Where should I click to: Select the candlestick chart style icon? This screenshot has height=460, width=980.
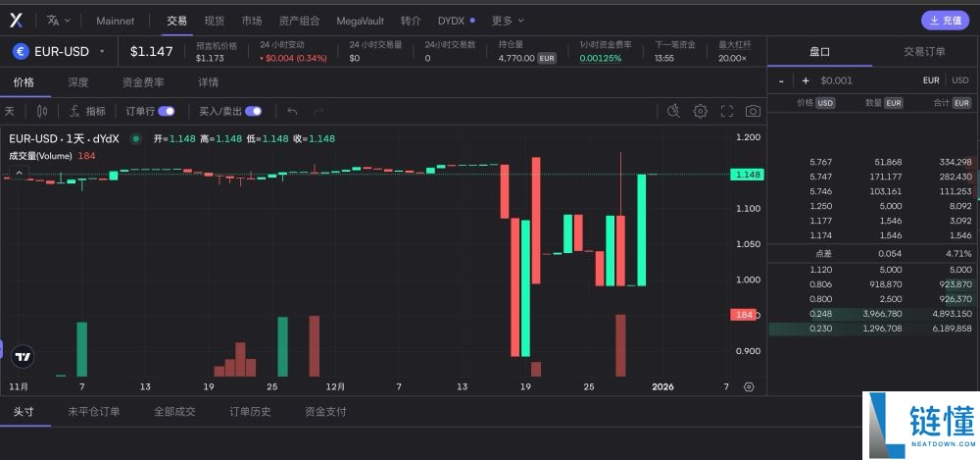point(42,112)
